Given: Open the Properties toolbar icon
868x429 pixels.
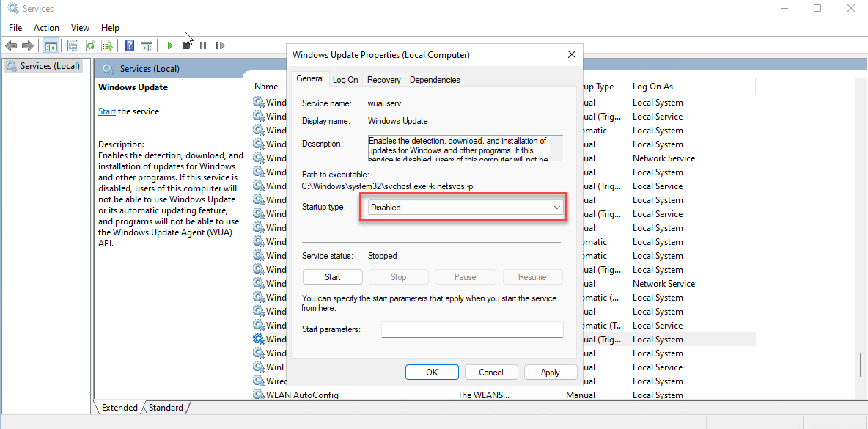Looking at the screenshot, I should point(73,45).
